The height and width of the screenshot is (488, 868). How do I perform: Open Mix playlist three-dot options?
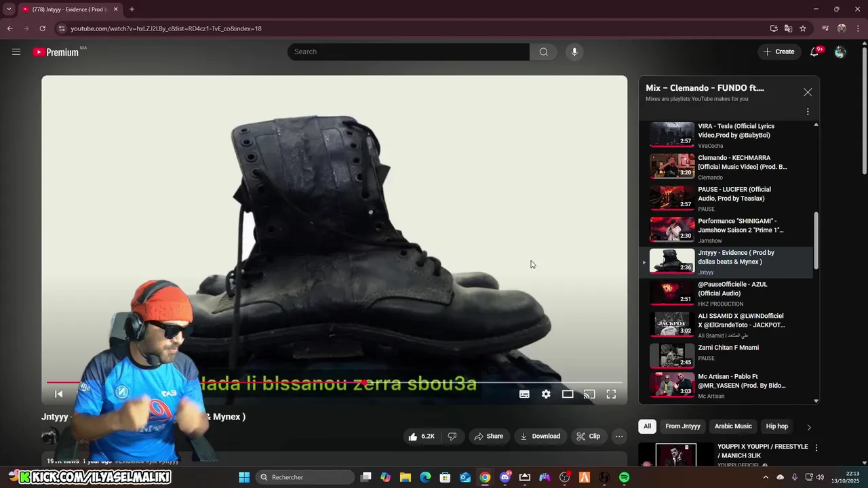coord(808,112)
